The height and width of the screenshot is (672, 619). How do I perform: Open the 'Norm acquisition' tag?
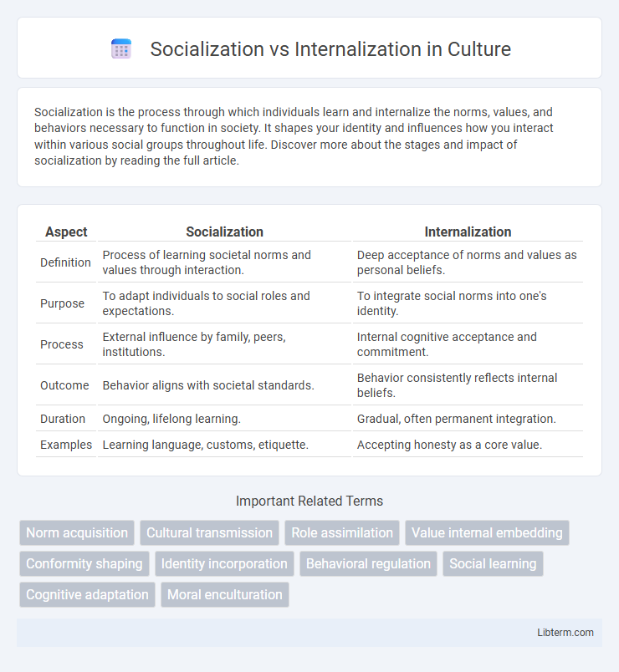pos(77,532)
